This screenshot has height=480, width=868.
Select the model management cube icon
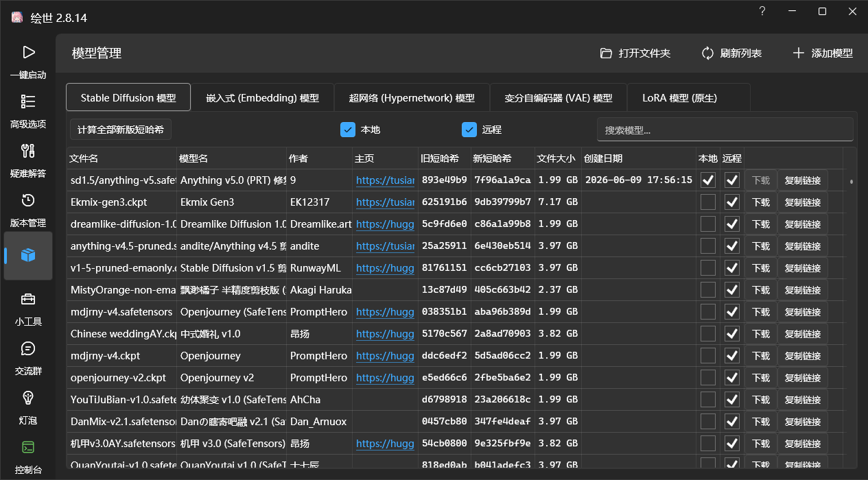coord(28,255)
